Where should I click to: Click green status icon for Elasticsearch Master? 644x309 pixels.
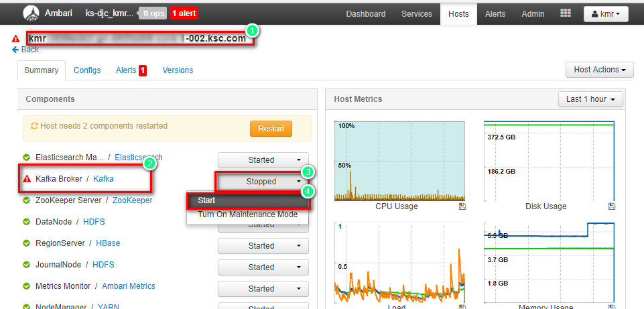click(x=27, y=158)
